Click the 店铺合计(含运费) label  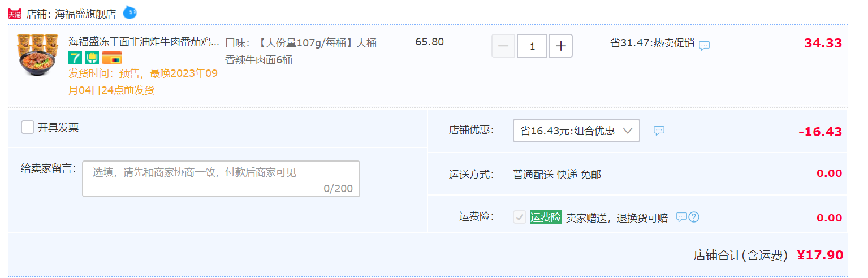741,255
